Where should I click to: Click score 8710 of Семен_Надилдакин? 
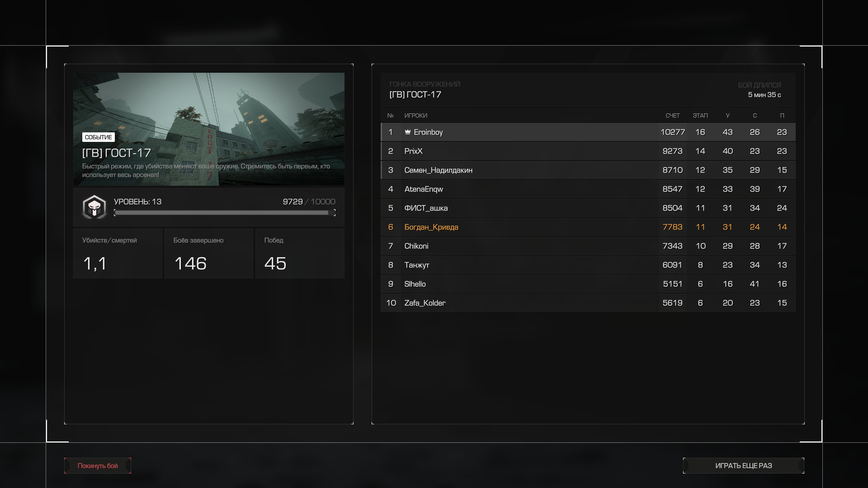(x=673, y=170)
